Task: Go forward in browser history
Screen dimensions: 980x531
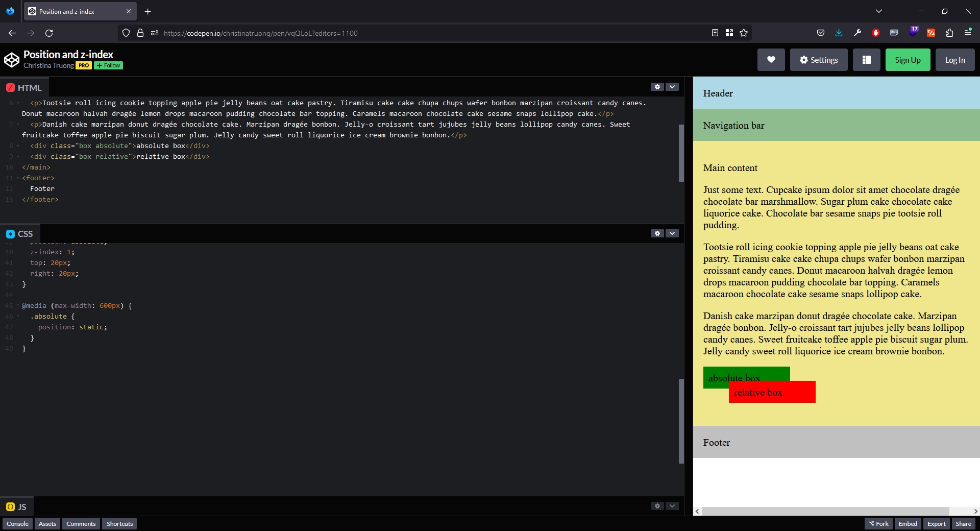Action: [x=31, y=33]
